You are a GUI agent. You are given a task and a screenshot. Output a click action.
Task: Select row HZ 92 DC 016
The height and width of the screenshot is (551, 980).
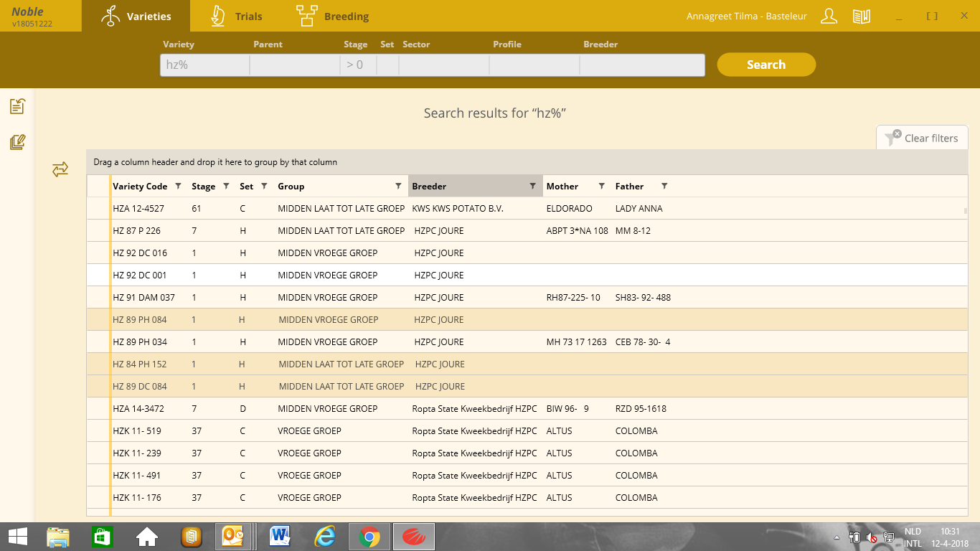coord(527,253)
